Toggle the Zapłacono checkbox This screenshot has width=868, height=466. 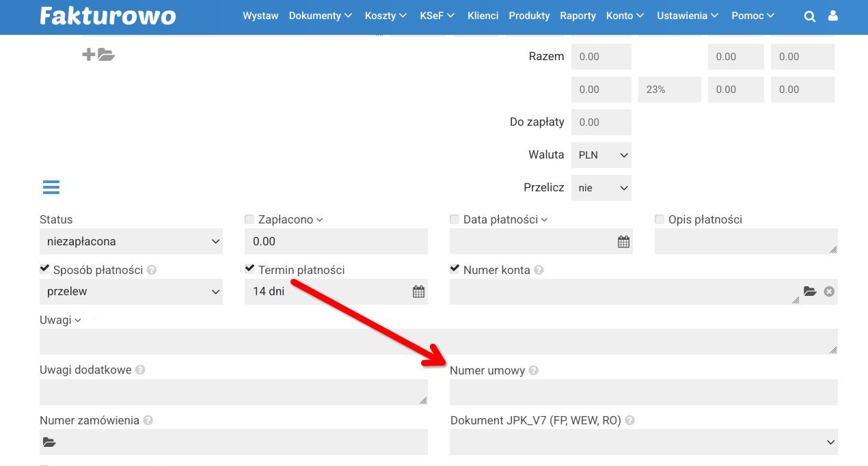pos(249,219)
